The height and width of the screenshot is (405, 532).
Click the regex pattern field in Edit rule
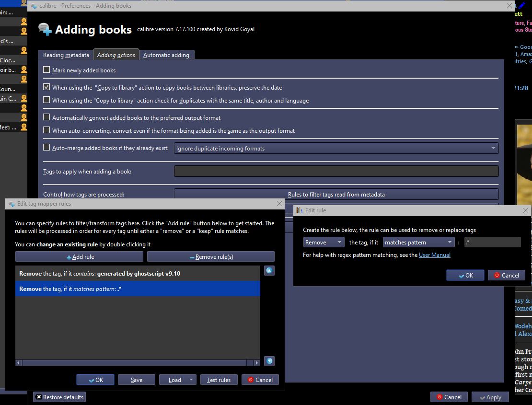tap(492, 243)
